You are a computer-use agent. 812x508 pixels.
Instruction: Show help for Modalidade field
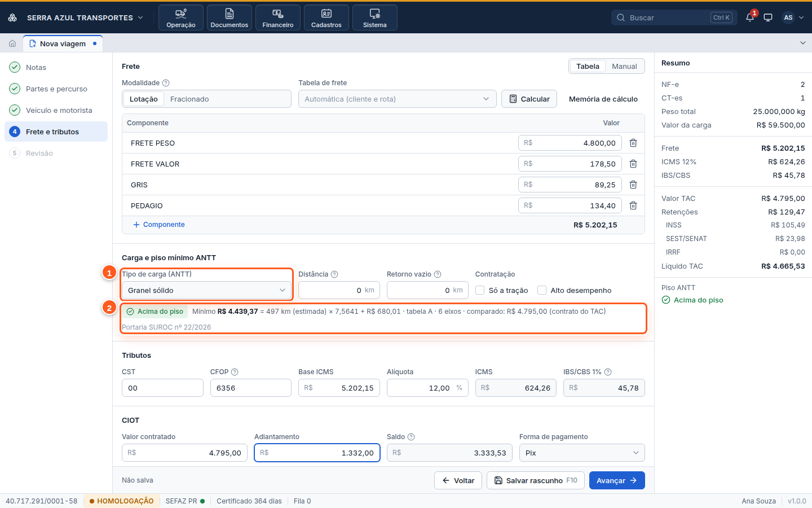[x=166, y=83]
